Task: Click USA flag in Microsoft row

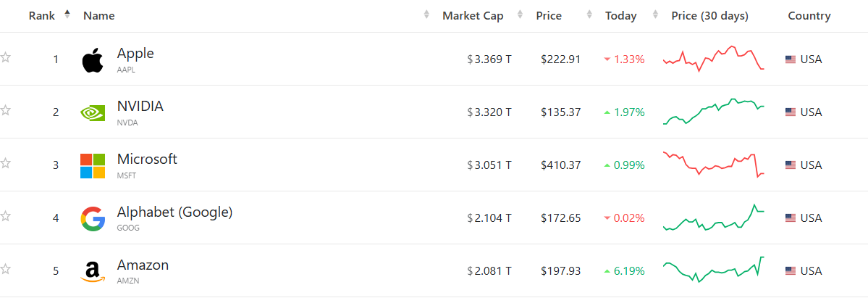Action: point(791,165)
